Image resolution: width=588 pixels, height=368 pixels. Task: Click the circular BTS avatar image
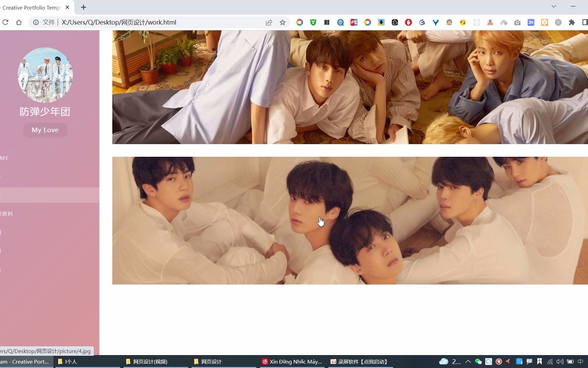45,75
